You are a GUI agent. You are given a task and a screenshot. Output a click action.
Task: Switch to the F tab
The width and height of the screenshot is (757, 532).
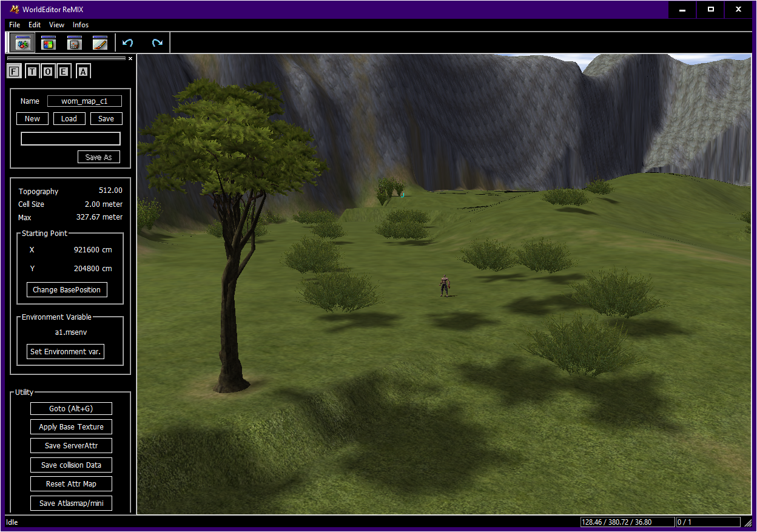(14, 71)
